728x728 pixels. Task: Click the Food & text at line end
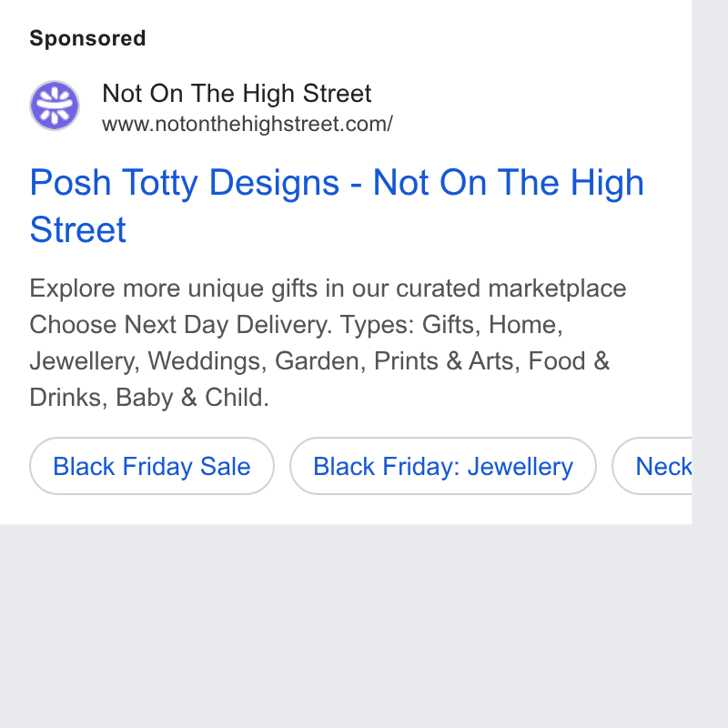click(x=569, y=360)
